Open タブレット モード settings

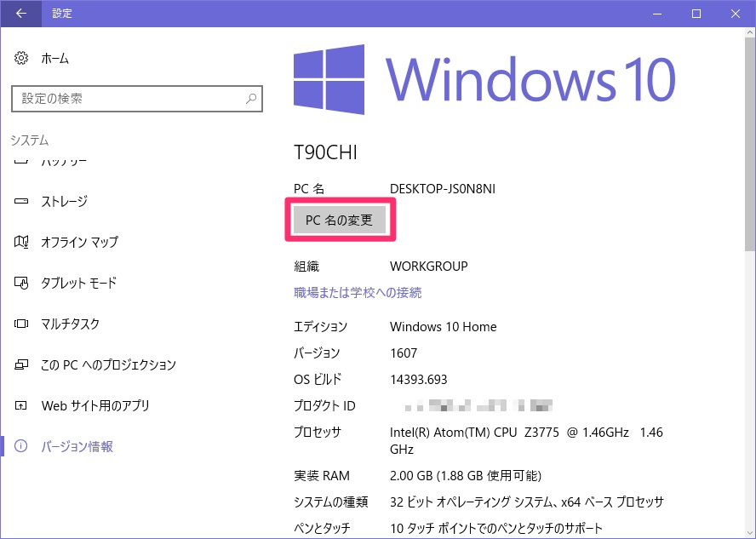[x=78, y=283]
